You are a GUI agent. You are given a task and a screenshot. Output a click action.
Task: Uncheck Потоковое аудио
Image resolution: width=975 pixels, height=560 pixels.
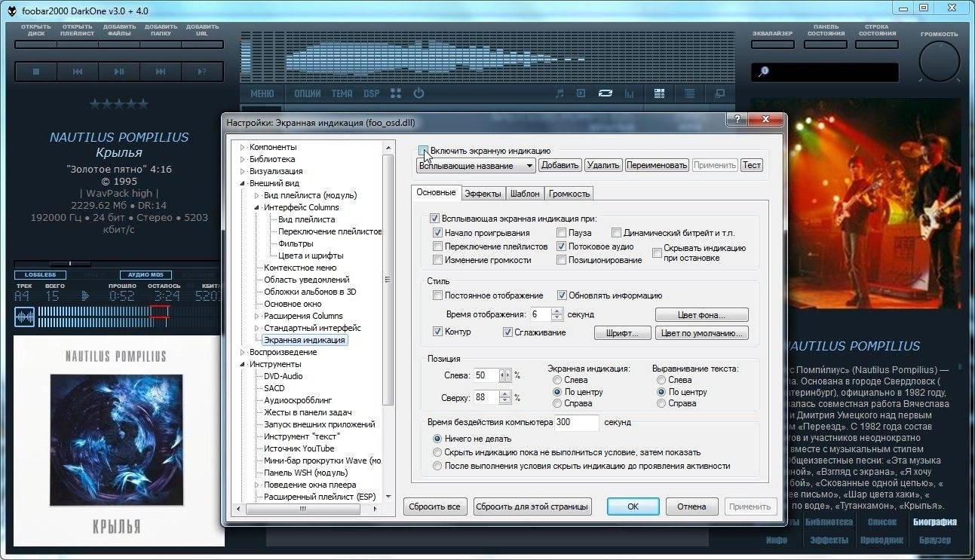point(562,246)
